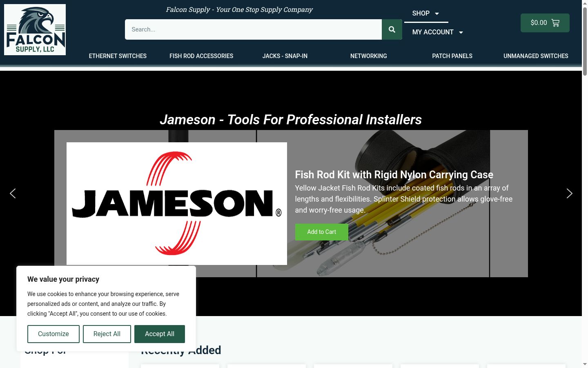Click the Jameson logo image
This screenshot has width=588, height=368.
tap(177, 204)
